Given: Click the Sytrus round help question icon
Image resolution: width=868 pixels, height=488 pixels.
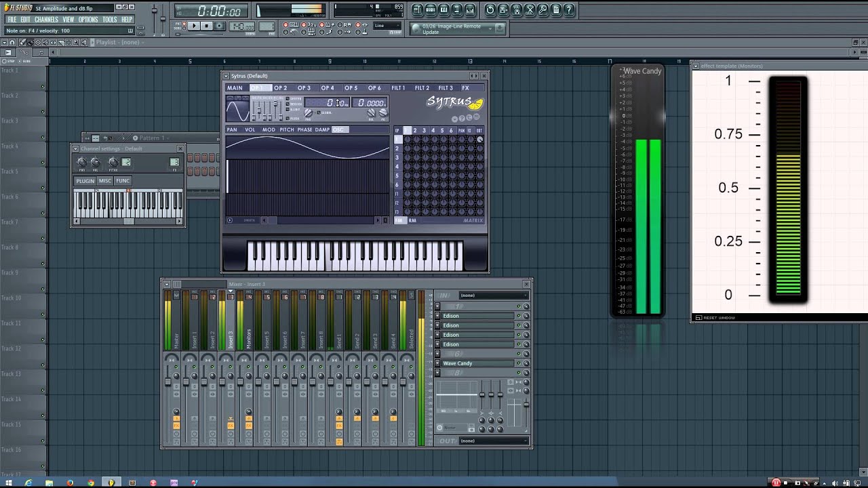Looking at the screenshot, I should pyautogui.click(x=462, y=119).
